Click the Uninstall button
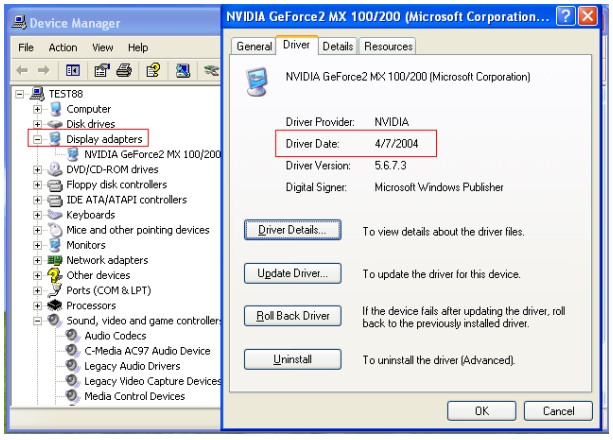 [292, 359]
